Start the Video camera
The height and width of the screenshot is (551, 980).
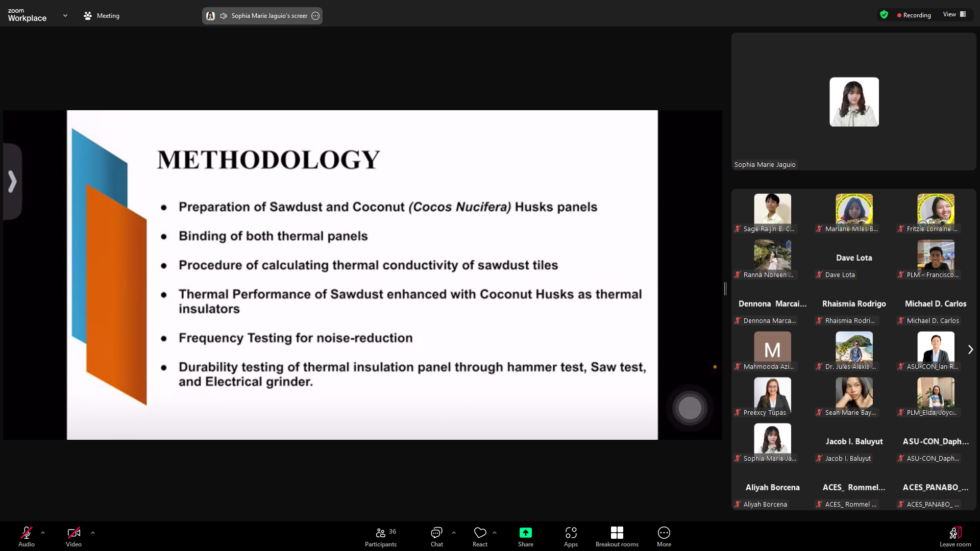coord(73,536)
